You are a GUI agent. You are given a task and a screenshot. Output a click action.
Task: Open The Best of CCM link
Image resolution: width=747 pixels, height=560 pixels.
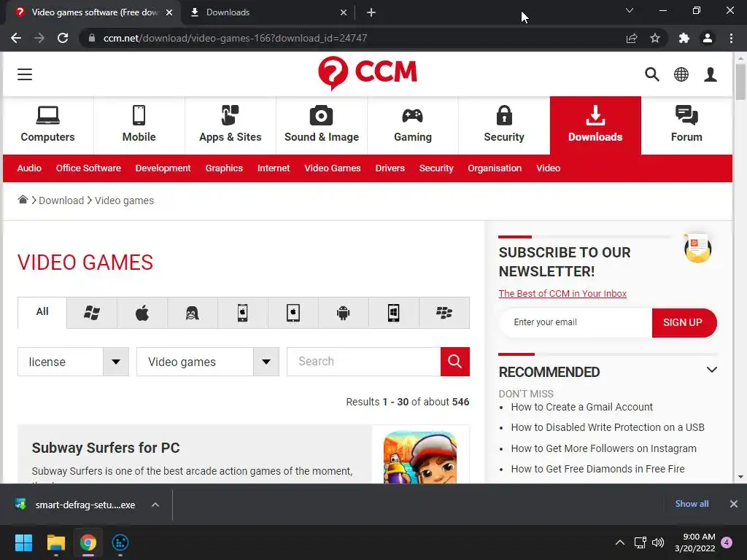[562, 293]
